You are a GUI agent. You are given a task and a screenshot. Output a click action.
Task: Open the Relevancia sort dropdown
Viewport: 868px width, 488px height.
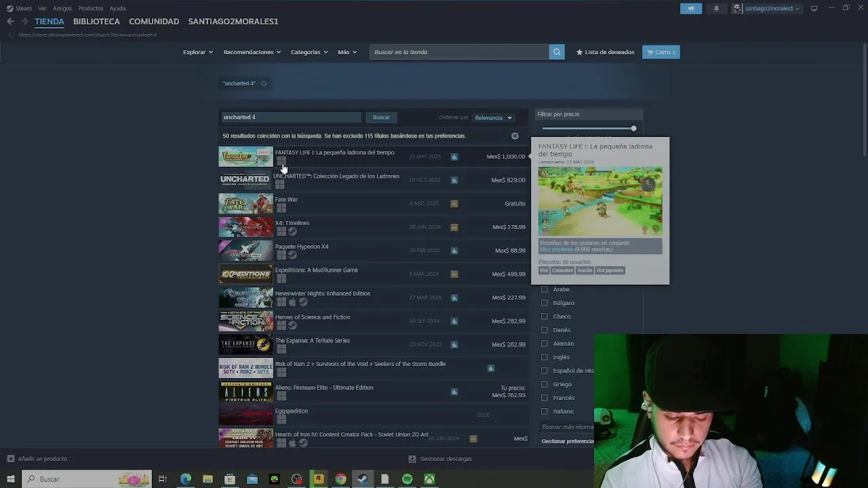click(493, 118)
